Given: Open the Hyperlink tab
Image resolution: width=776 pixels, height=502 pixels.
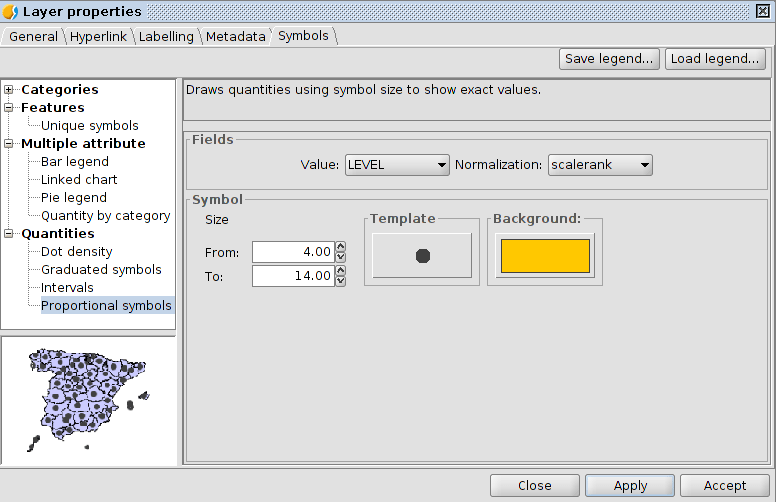Looking at the screenshot, I should click(x=98, y=37).
